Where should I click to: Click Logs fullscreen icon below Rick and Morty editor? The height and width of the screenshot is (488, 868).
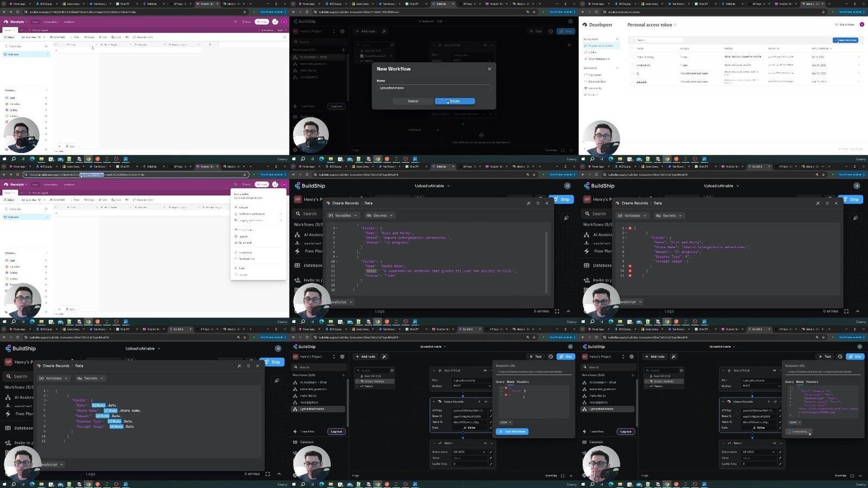pyautogui.click(x=557, y=312)
